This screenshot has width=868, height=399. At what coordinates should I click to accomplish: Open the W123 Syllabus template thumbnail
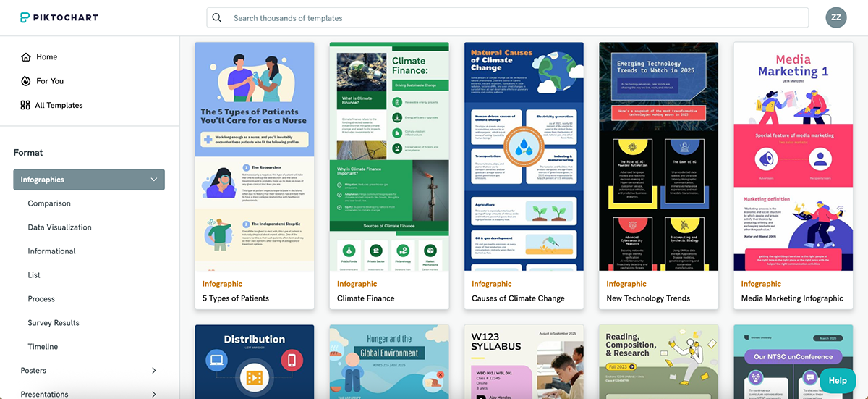click(x=524, y=362)
